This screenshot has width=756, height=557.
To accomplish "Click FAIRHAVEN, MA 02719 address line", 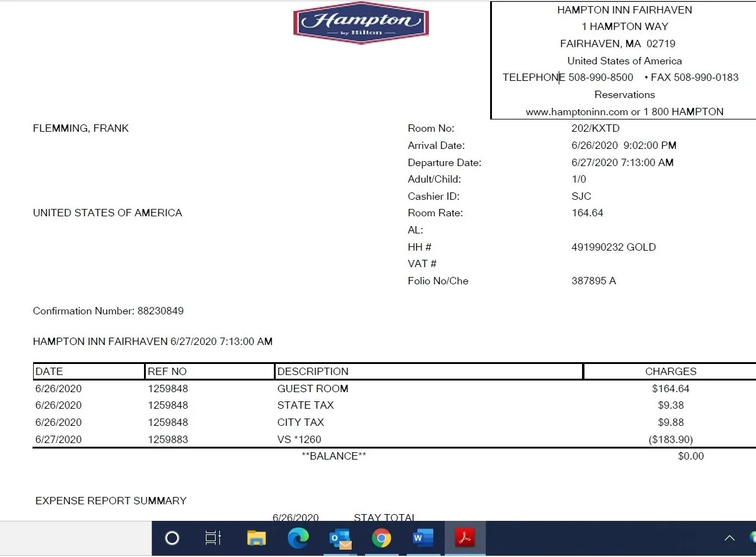I will (x=618, y=44).
